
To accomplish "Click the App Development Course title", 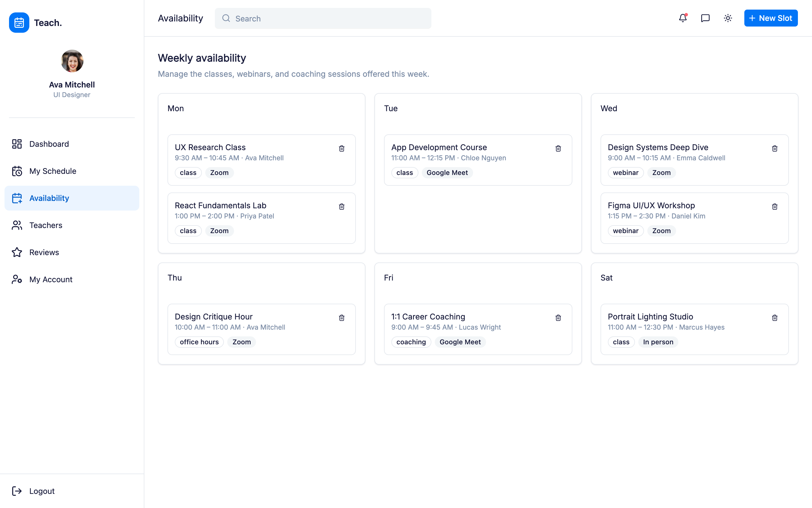I will tap(439, 147).
